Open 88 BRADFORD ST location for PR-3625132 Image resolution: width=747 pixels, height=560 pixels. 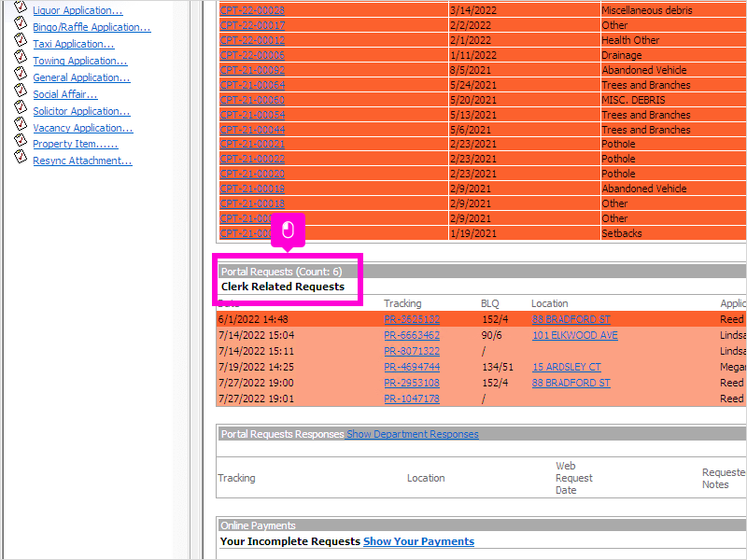(x=571, y=319)
